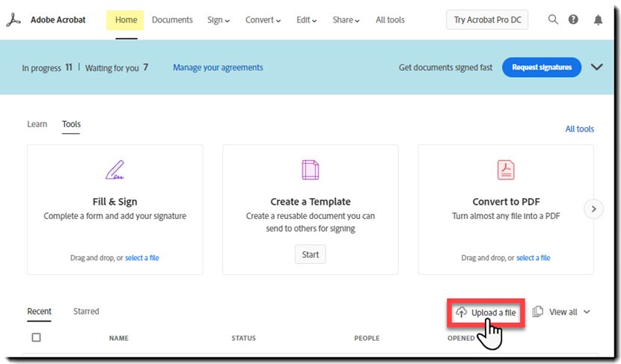This screenshot has width=621, height=364.
Task: Expand the Share menu dropdown
Action: (346, 19)
